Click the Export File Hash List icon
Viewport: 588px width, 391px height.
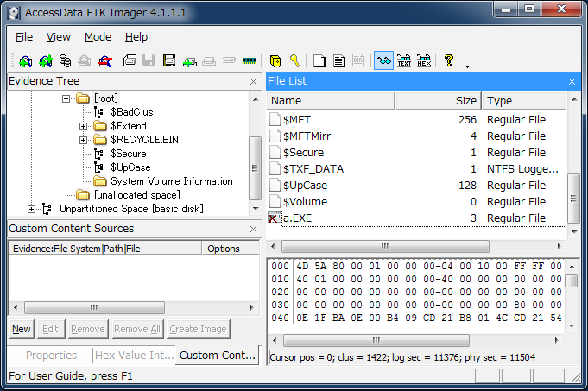339,60
